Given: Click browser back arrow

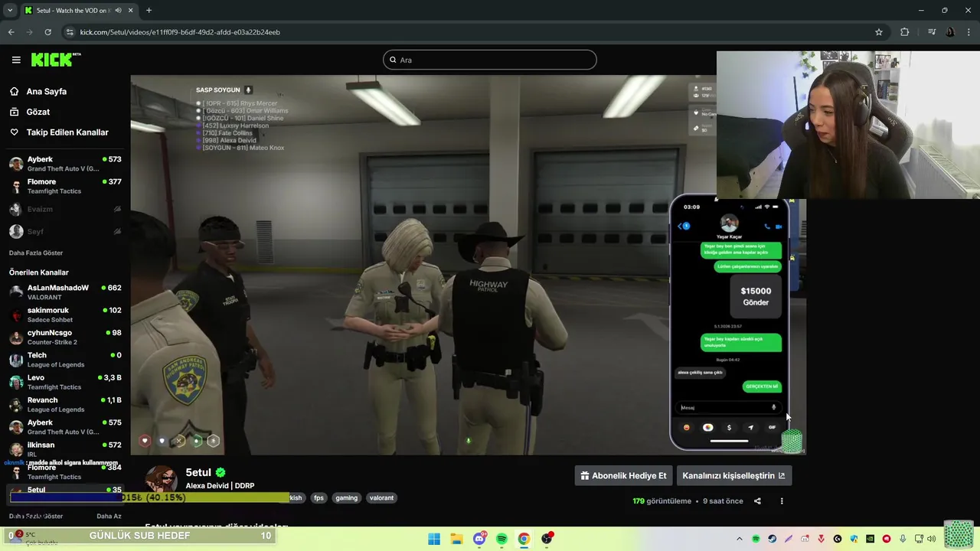Looking at the screenshot, I should pos(11,32).
